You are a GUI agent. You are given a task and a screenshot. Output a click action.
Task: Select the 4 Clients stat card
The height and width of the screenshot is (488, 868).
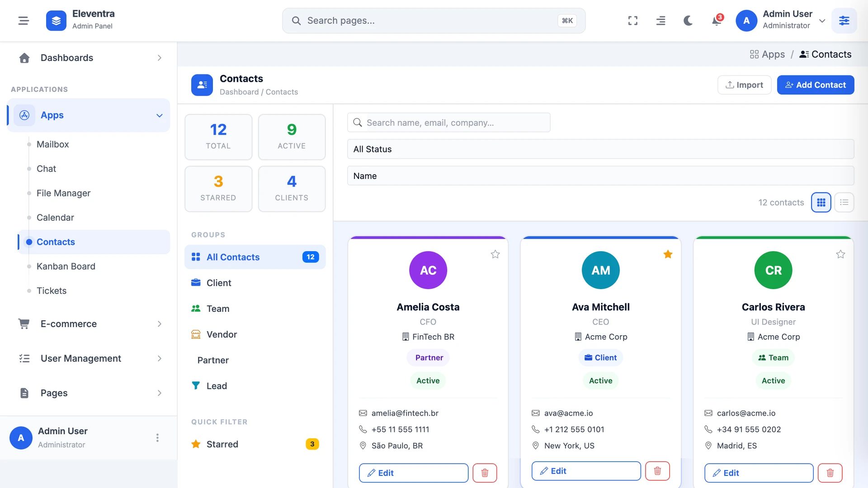[292, 189]
